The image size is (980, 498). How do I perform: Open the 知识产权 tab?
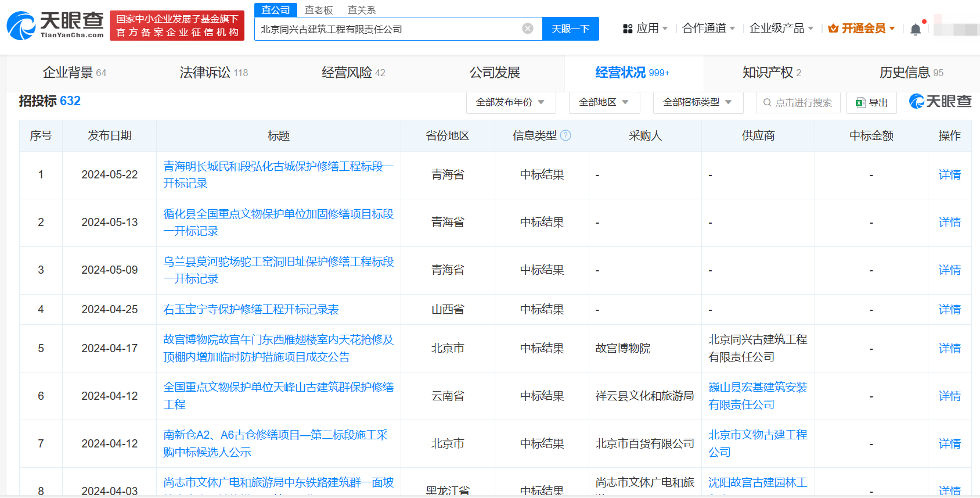[x=772, y=73]
